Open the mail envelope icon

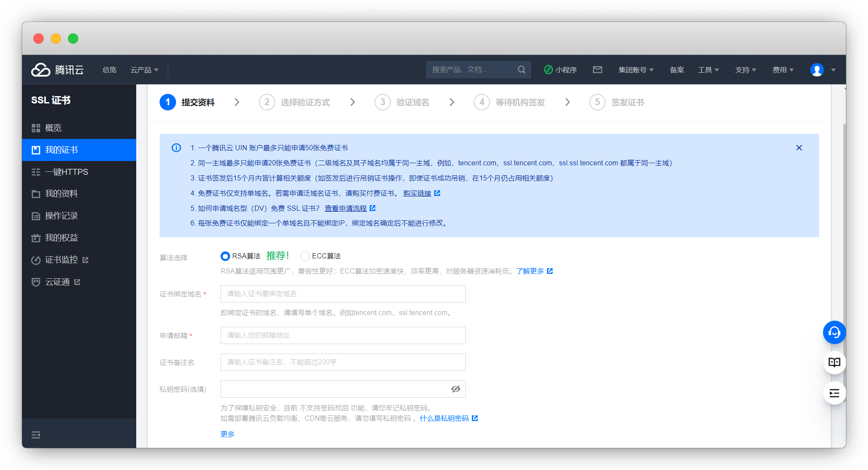[x=597, y=70]
